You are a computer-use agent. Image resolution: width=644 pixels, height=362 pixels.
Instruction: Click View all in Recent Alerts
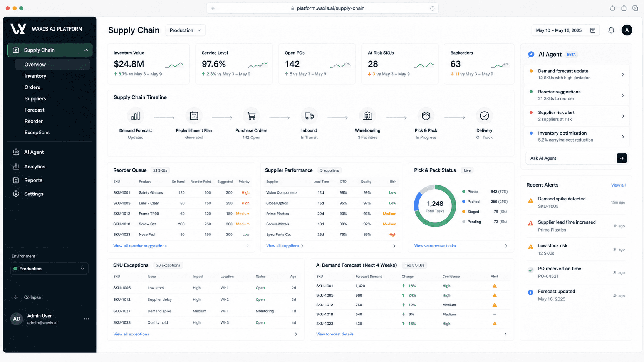click(x=618, y=185)
